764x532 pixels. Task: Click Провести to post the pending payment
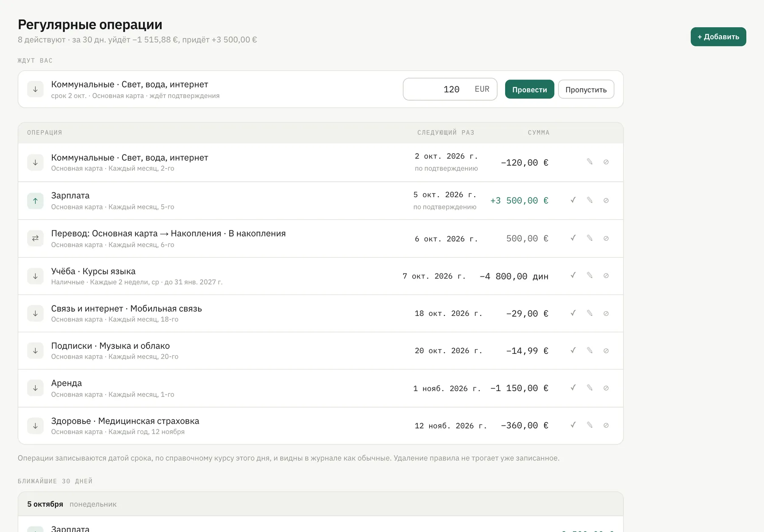pos(529,89)
